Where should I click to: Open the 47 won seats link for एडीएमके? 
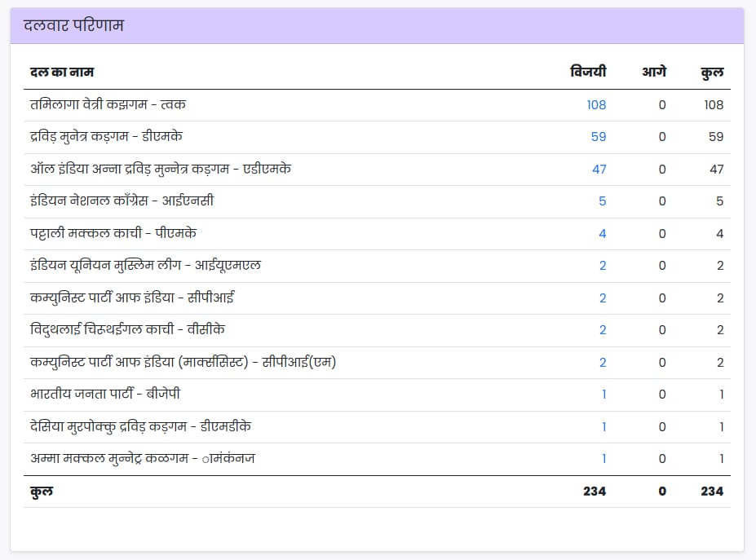pyautogui.click(x=599, y=170)
